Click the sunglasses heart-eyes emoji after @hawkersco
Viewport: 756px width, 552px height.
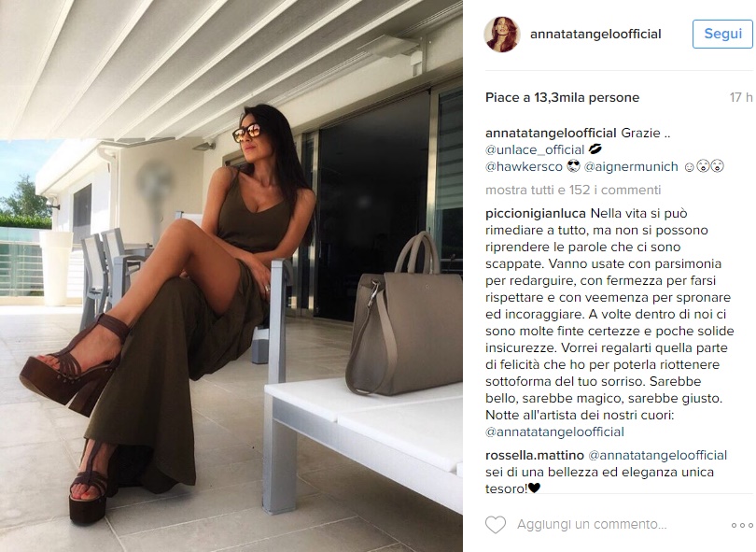(573, 167)
